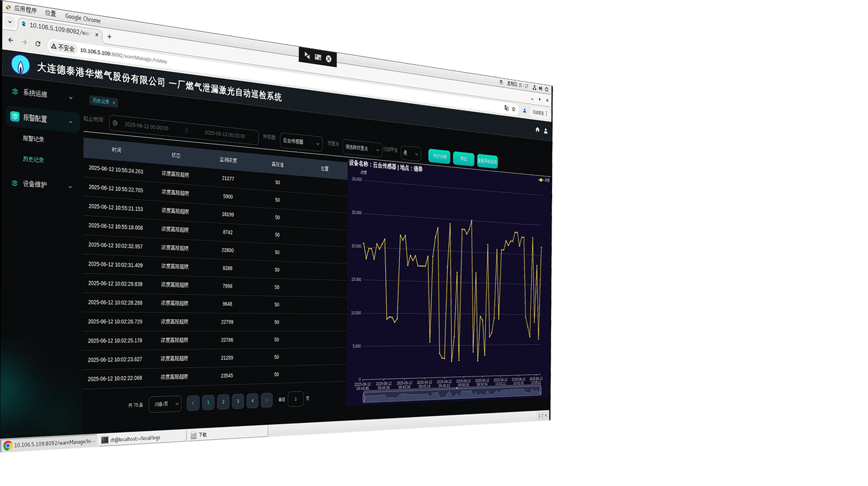
Task: Click the bookmark star in address bar
Action: 514,109
